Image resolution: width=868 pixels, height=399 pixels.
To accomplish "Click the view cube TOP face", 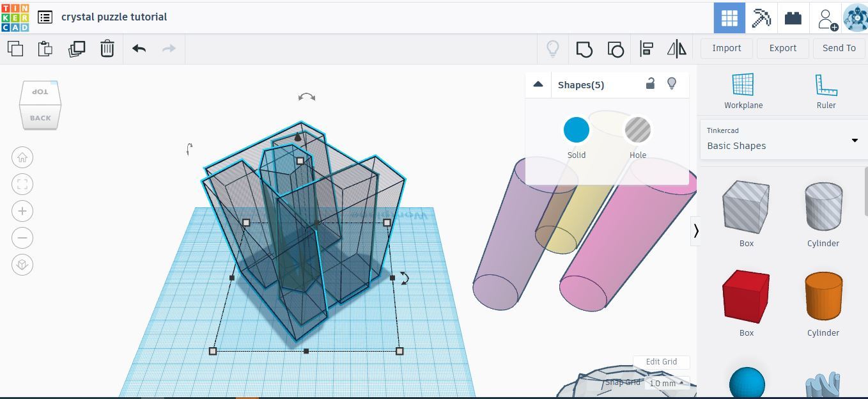I will click(x=41, y=93).
